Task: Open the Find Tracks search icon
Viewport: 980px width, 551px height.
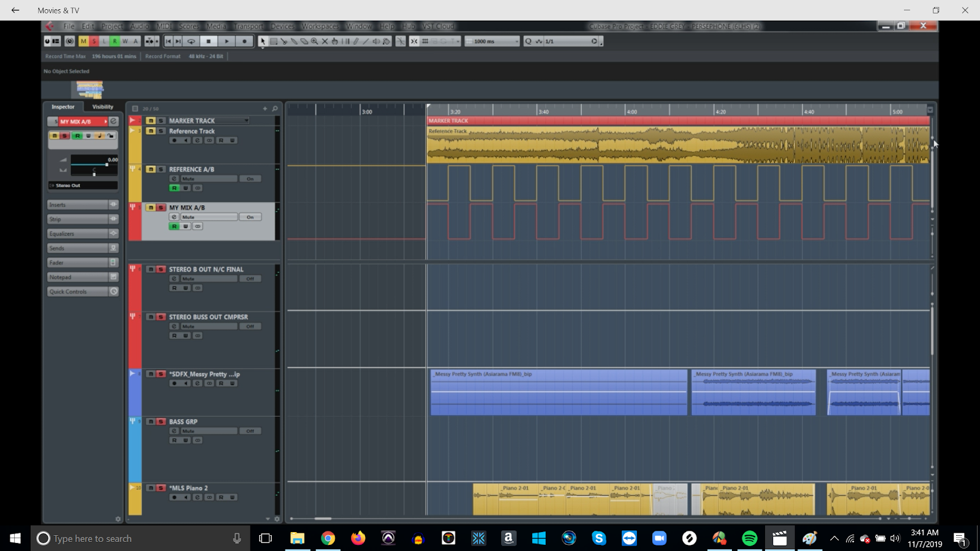Action: click(275, 108)
